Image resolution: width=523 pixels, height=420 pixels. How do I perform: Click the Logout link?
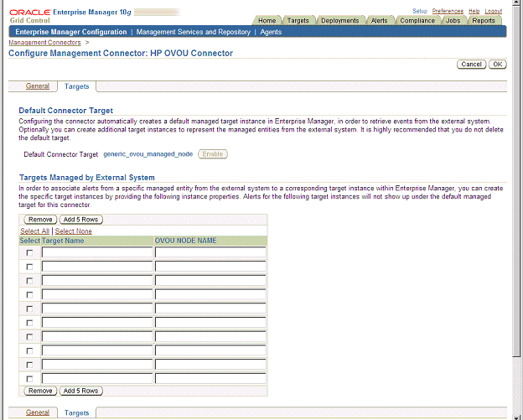[494, 11]
